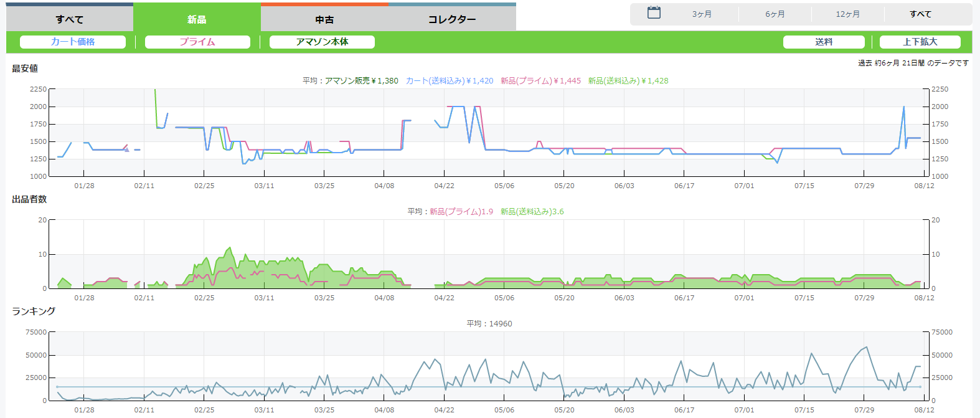The image size is (980, 418).
Task: Choose the 6ヶ月 time range
Action: click(x=775, y=14)
